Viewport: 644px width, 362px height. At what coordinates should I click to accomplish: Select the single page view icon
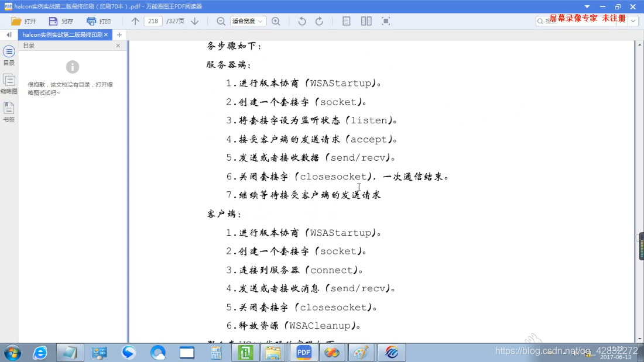345,20
